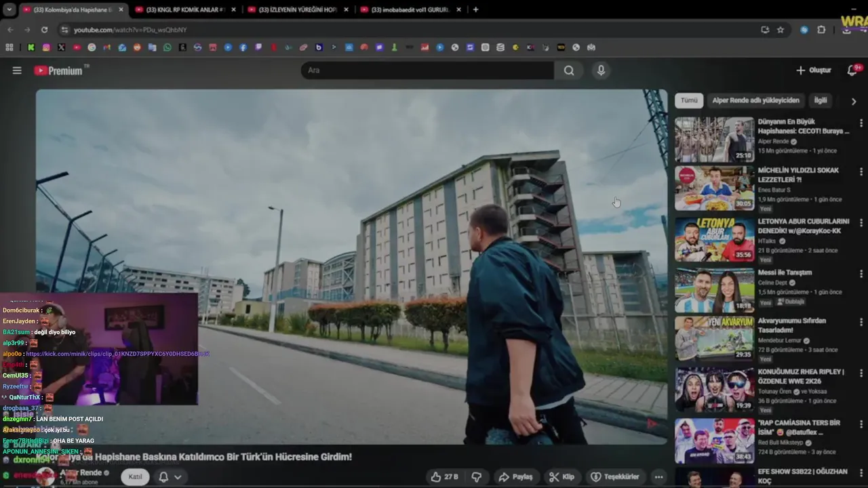
Task: Switch to the İZLEYENİN YÜREĞİNİ HOP tab
Action: pyautogui.click(x=298, y=9)
